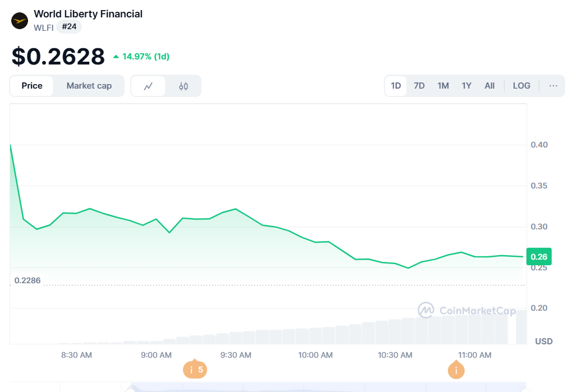Click the WLFI ticker symbol
The height and width of the screenshot is (392, 573).
point(43,28)
